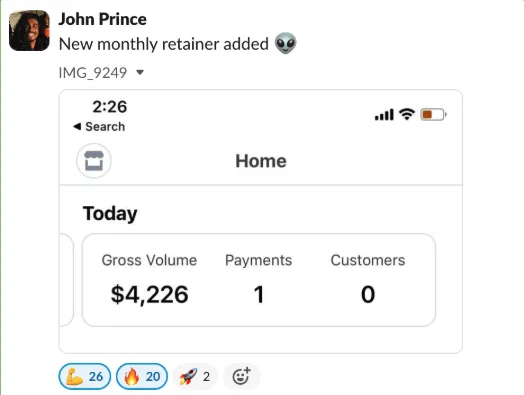Click the 2:26 clock time

coord(110,107)
